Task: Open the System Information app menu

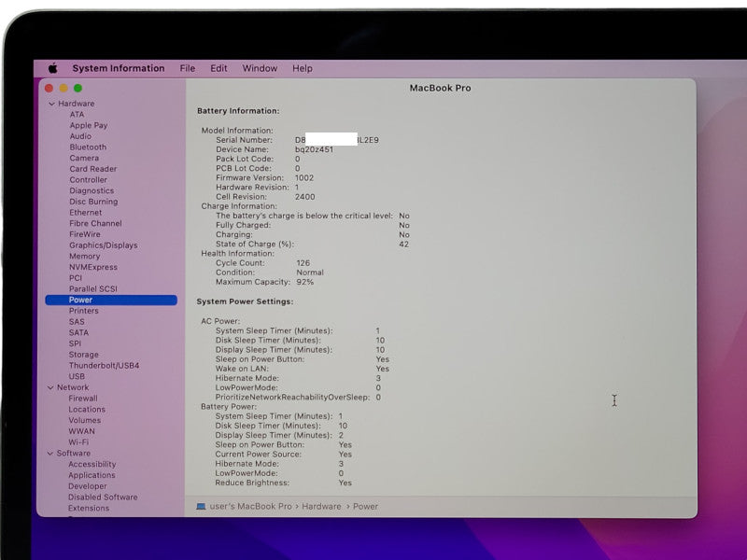Action: click(119, 68)
